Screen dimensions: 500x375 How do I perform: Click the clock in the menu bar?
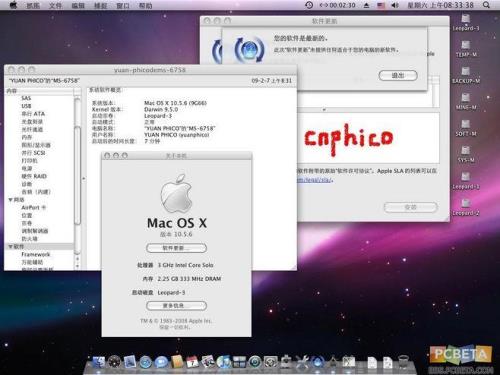coord(440,5)
